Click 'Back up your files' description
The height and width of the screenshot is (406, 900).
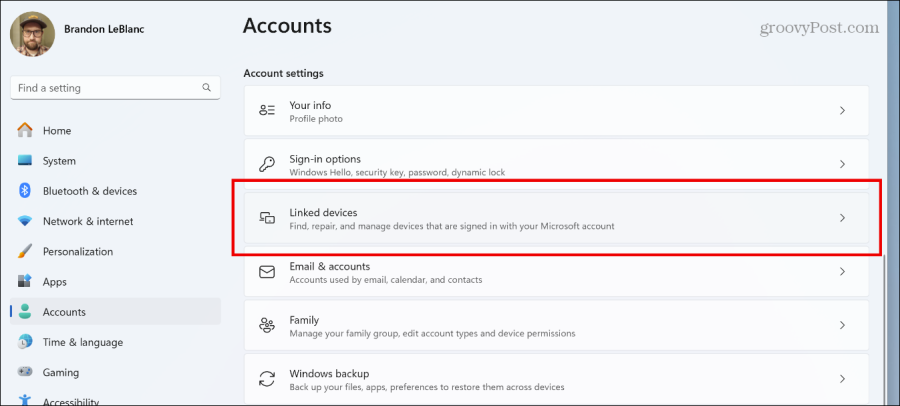point(426,387)
